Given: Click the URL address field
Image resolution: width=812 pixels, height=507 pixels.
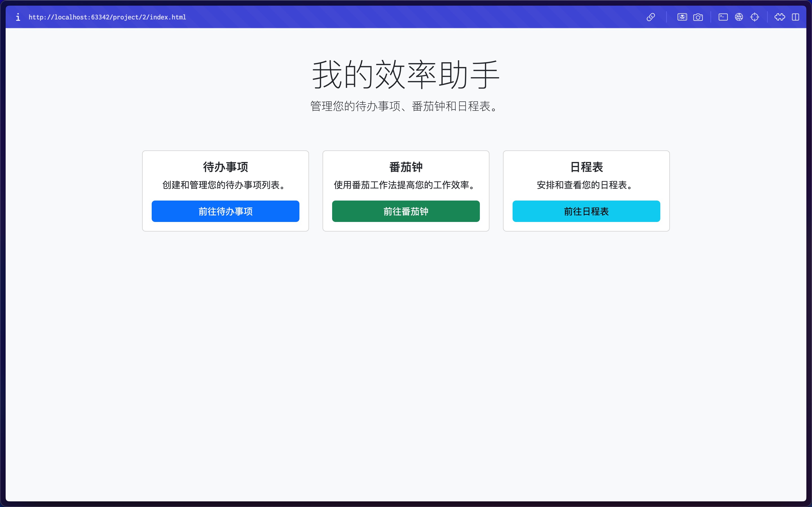Looking at the screenshot, I should tap(107, 17).
